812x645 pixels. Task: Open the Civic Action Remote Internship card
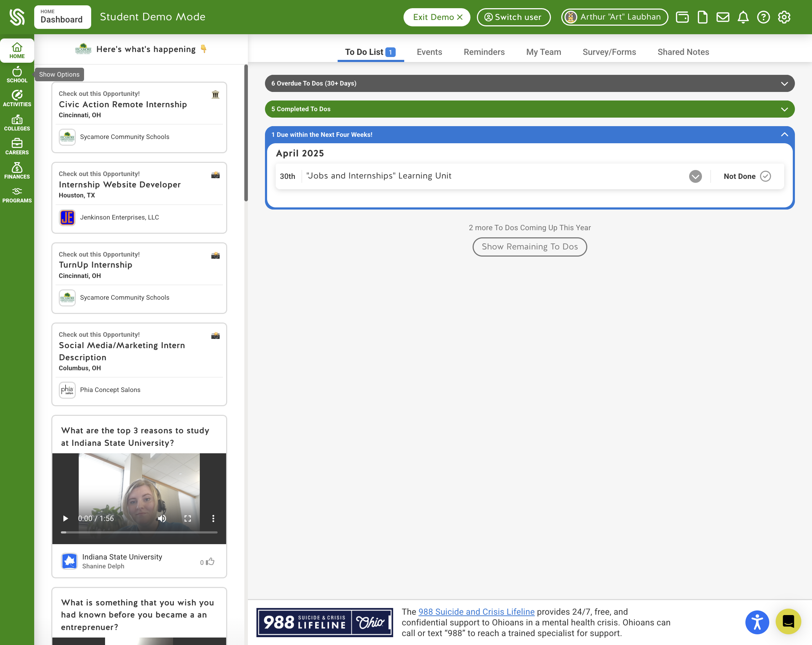coord(139,117)
